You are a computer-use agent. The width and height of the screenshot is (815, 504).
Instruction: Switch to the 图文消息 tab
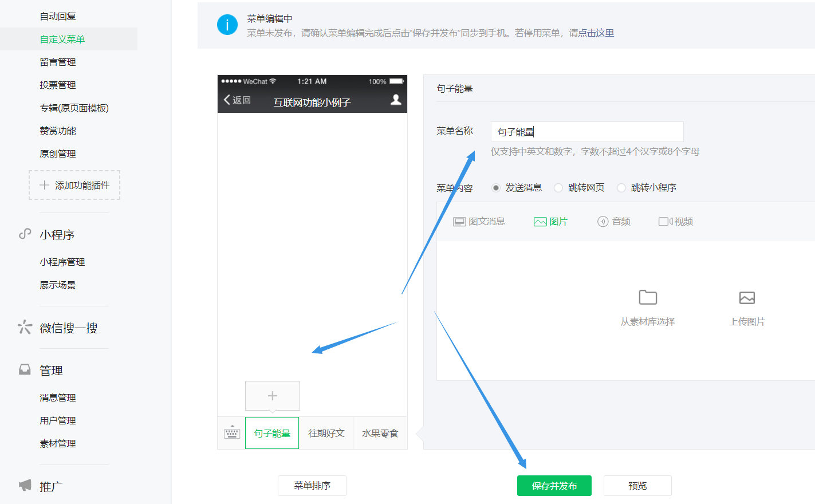coord(479,222)
